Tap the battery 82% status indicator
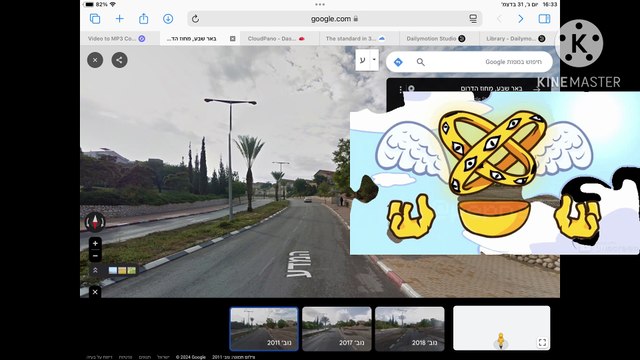This screenshot has height=360, width=640. [96, 4]
